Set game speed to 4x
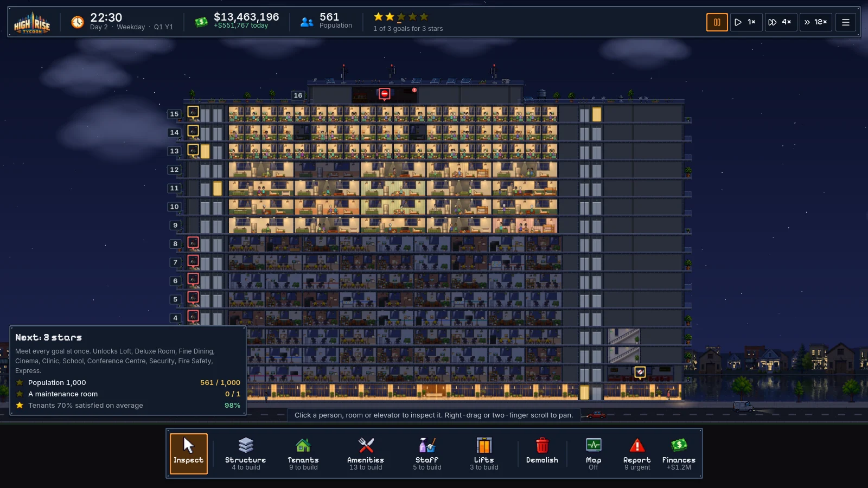868x488 pixels. (781, 22)
